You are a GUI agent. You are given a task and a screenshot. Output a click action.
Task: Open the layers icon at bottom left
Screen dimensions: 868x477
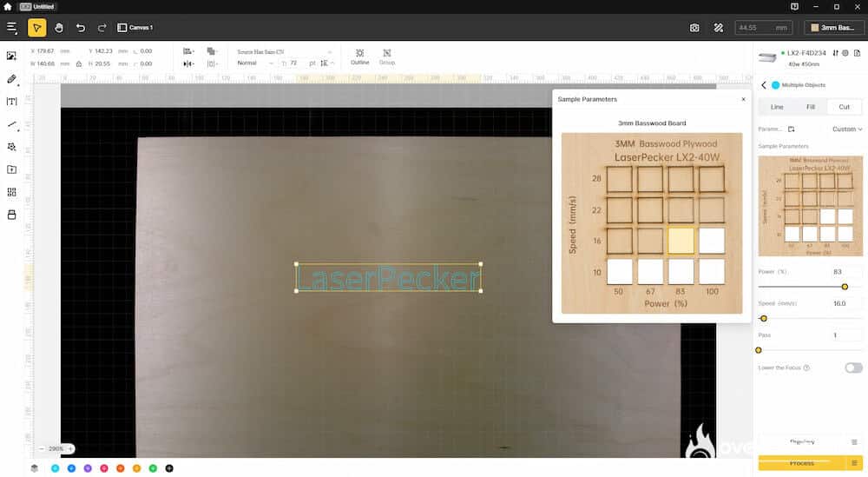35,468
